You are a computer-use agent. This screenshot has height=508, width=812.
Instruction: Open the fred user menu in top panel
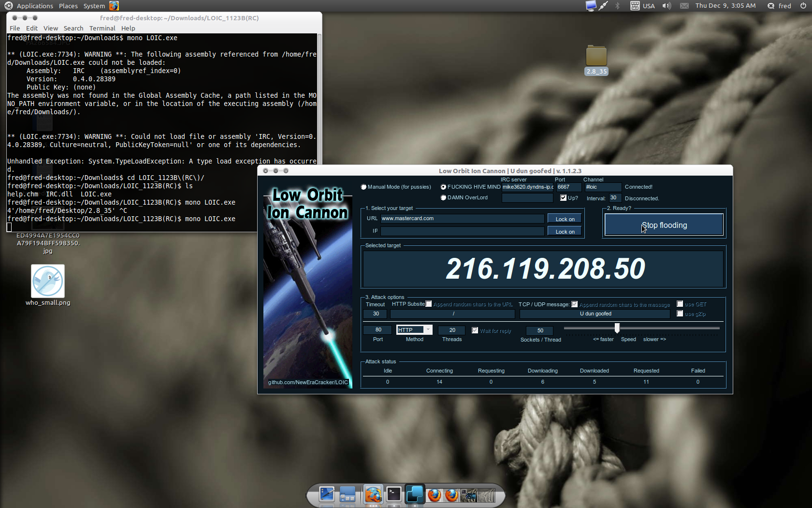(785, 6)
